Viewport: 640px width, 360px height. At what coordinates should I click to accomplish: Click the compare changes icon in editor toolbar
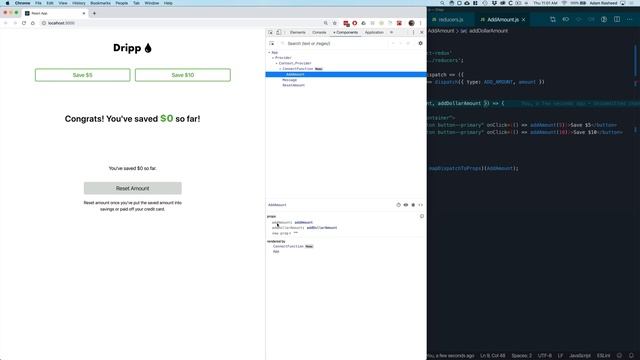(x=553, y=20)
